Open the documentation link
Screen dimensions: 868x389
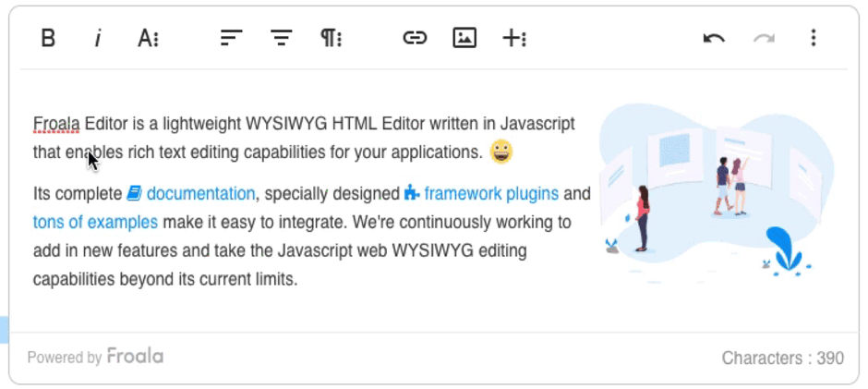coord(199,194)
